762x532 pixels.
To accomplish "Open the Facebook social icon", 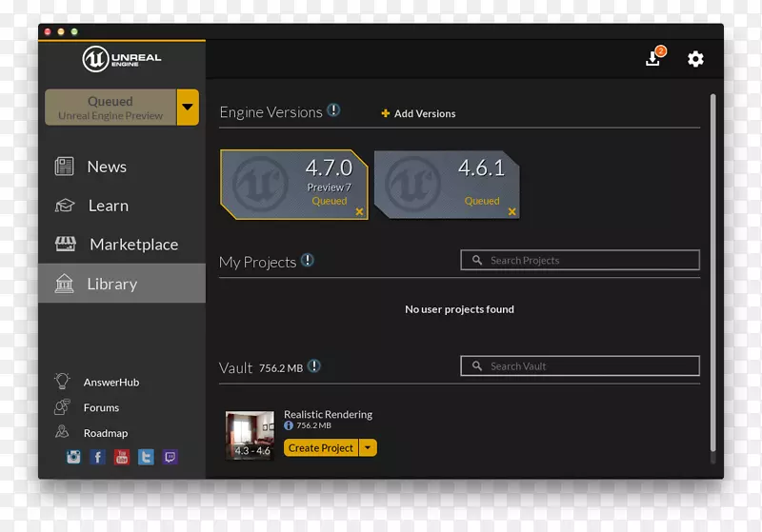I will [98, 457].
